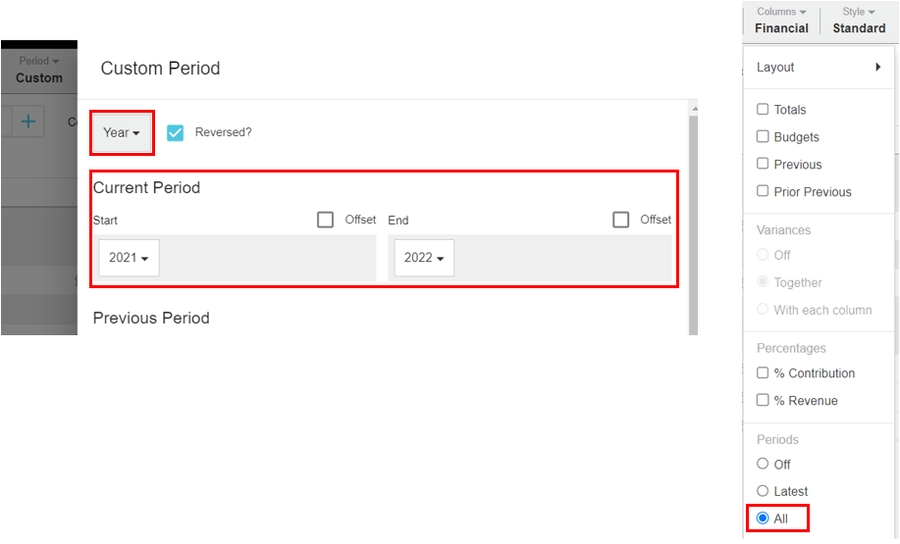Screen dimensions: 900x544
Task: Click the Custom Period dialog scrollbar
Action: tap(692, 220)
